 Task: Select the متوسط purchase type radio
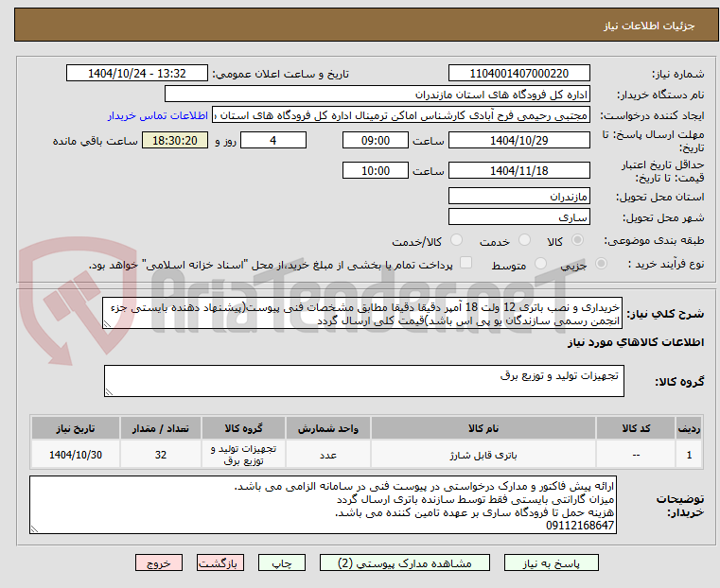pos(540,263)
